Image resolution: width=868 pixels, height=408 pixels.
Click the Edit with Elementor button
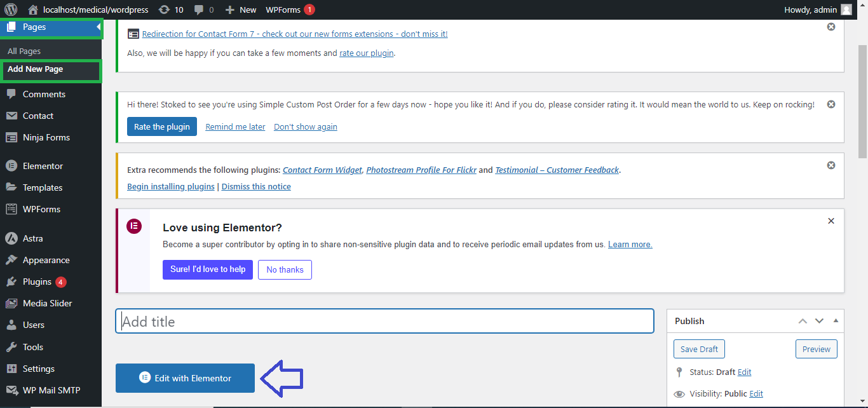click(185, 378)
